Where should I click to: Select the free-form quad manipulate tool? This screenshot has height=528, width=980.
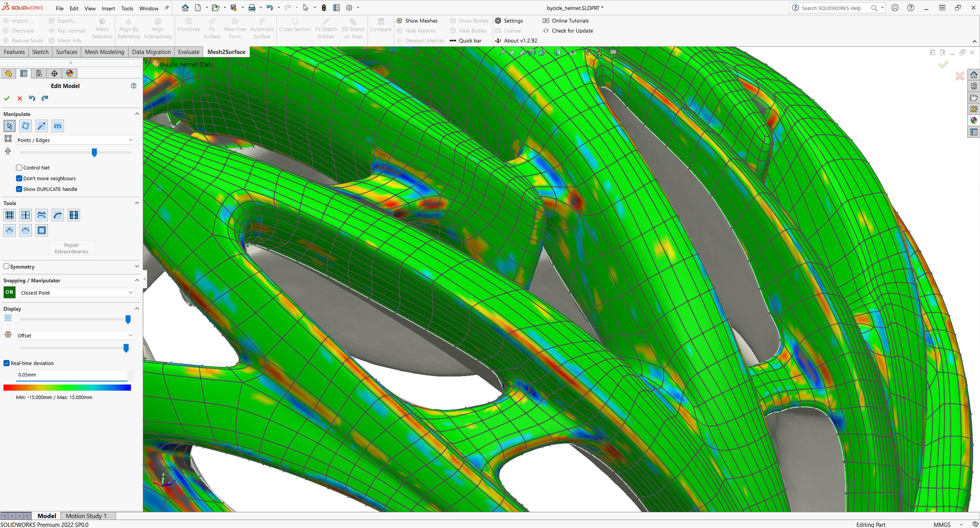(26, 126)
